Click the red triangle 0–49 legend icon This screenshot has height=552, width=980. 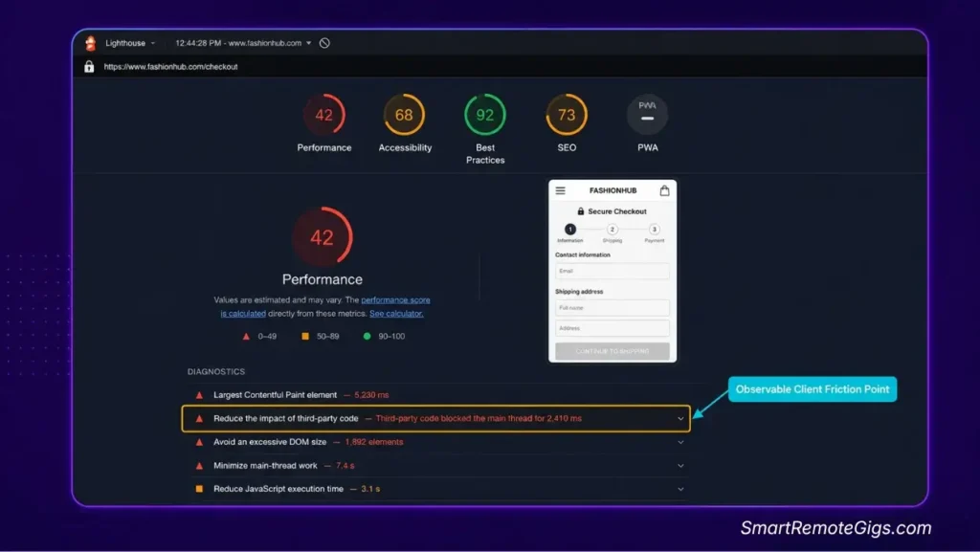246,336
